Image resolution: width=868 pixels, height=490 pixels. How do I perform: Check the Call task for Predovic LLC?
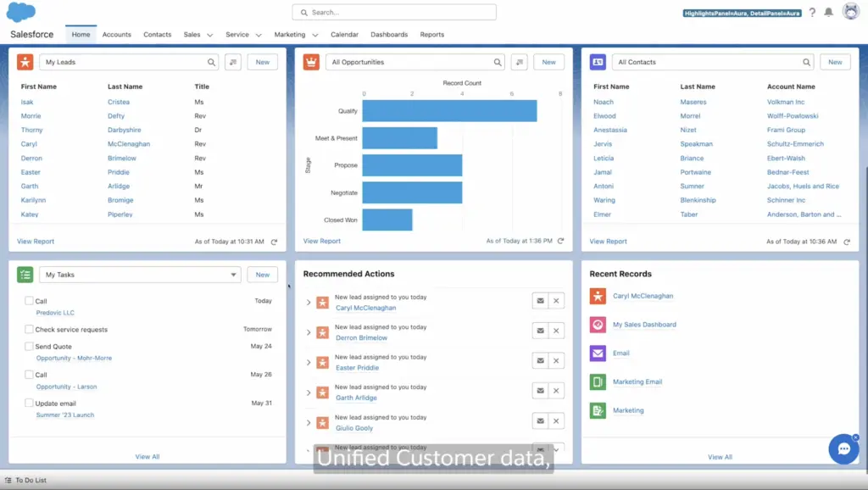click(x=29, y=301)
